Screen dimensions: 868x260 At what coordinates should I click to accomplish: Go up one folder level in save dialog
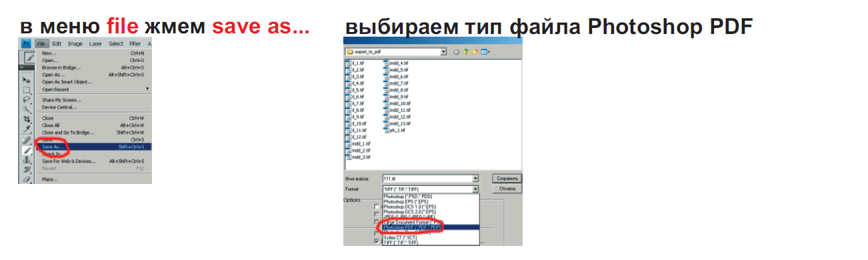(x=465, y=52)
